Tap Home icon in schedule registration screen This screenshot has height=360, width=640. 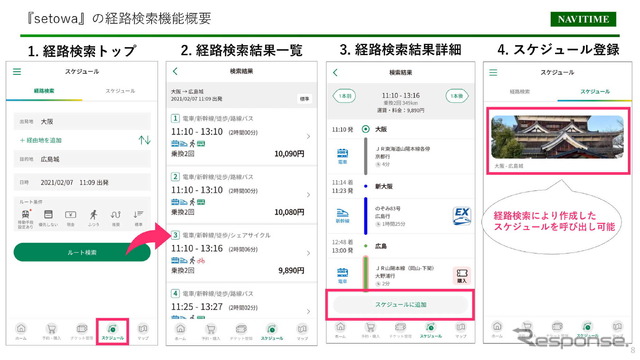tap(497, 326)
